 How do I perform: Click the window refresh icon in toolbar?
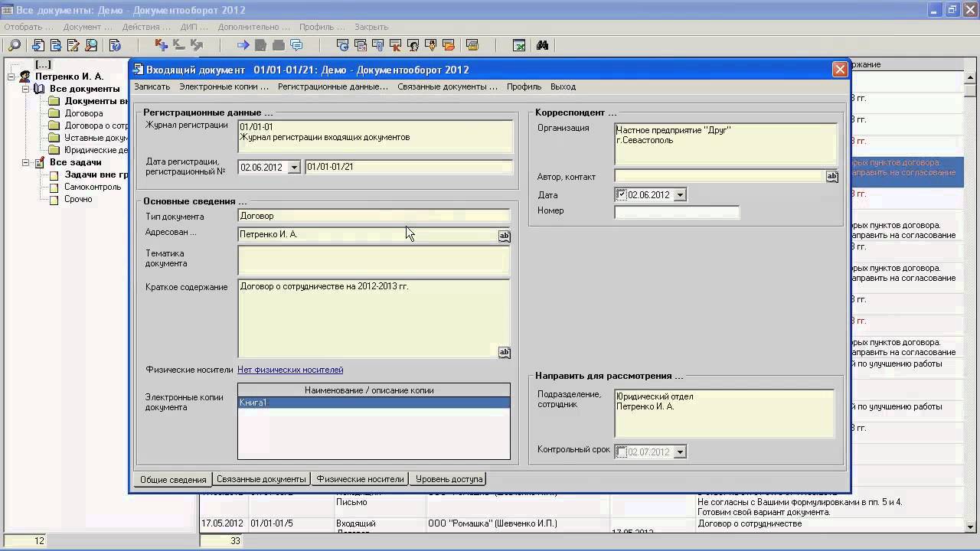[x=342, y=45]
